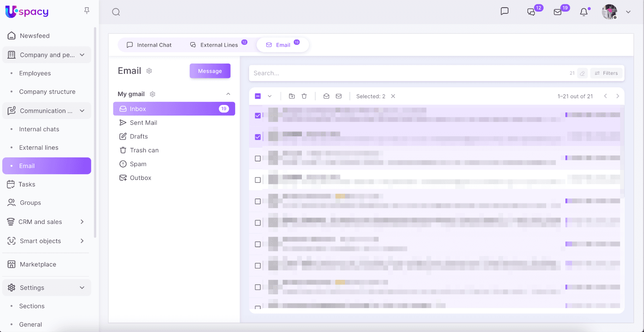Focus the email Search field
644x332 pixels.
[x=409, y=73]
